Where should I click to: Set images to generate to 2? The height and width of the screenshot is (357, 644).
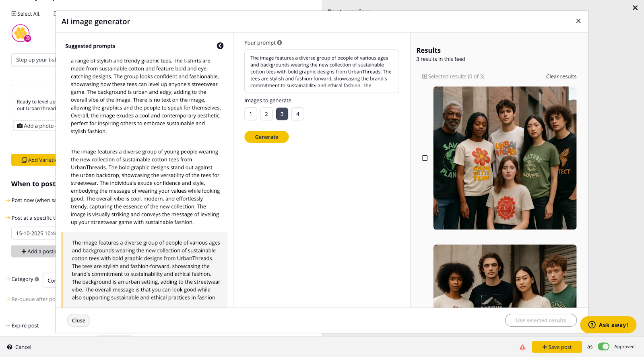click(x=266, y=114)
